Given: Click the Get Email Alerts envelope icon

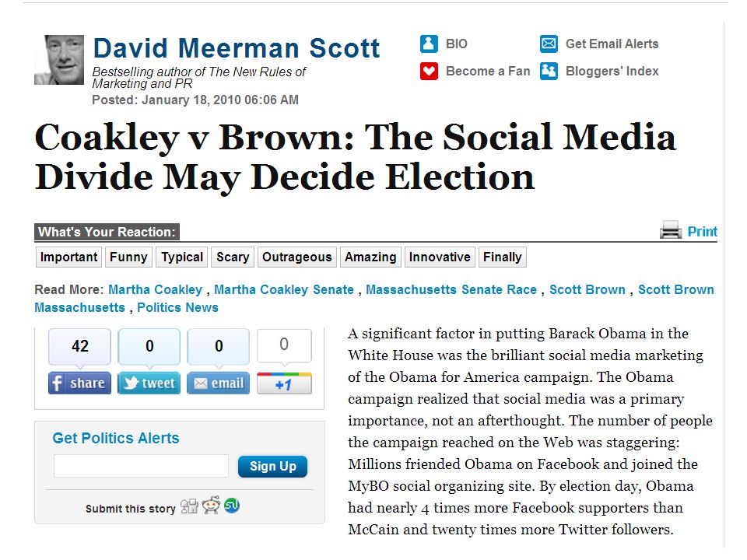Looking at the screenshot, I should point(549,44).
